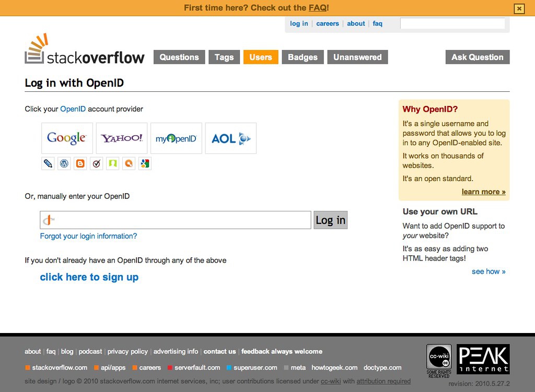Viewport: 535px width, 392px height.
Task: Click the Verisign checkmark icon
Action: tap(96, 163)
